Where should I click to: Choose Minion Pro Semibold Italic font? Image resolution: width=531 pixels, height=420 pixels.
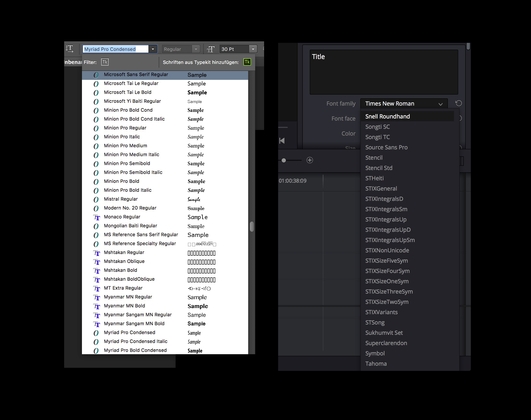click(165, 172)
